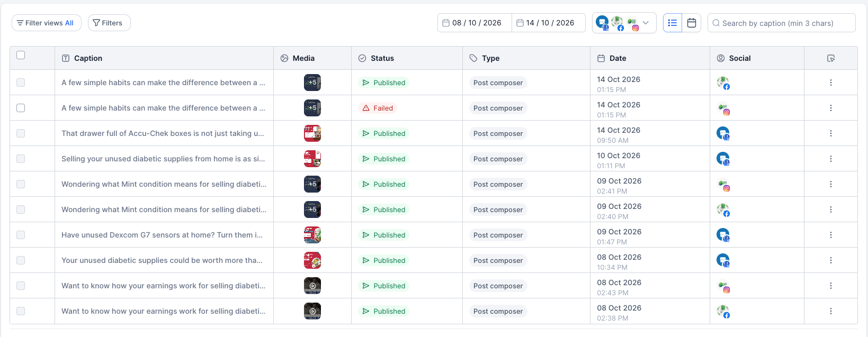Open the end date picker 14 / 10 / 2026
Screen dimensions: 868x337
pos(549,23)
